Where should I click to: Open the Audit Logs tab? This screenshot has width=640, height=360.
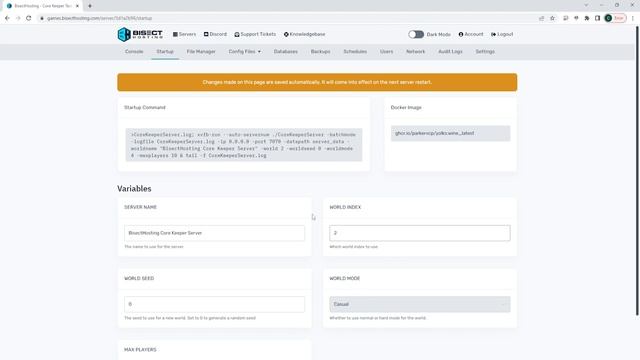click(450, 51)
